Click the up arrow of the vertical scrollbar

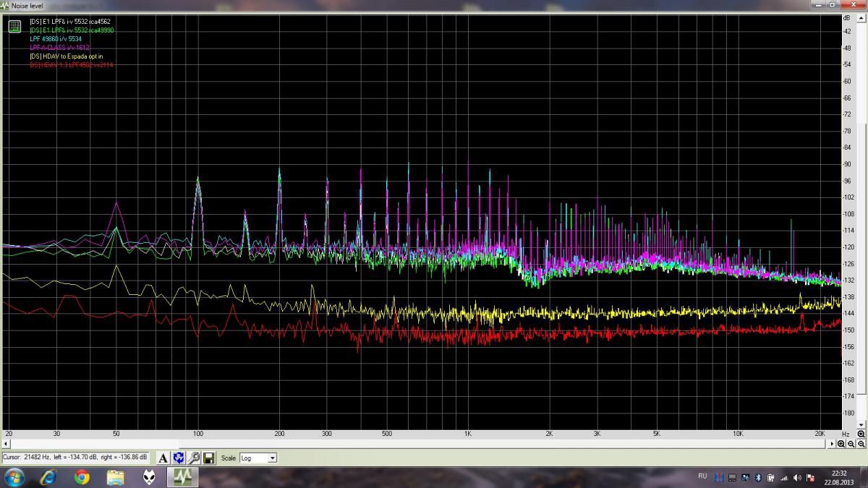[x=861, y=17]
